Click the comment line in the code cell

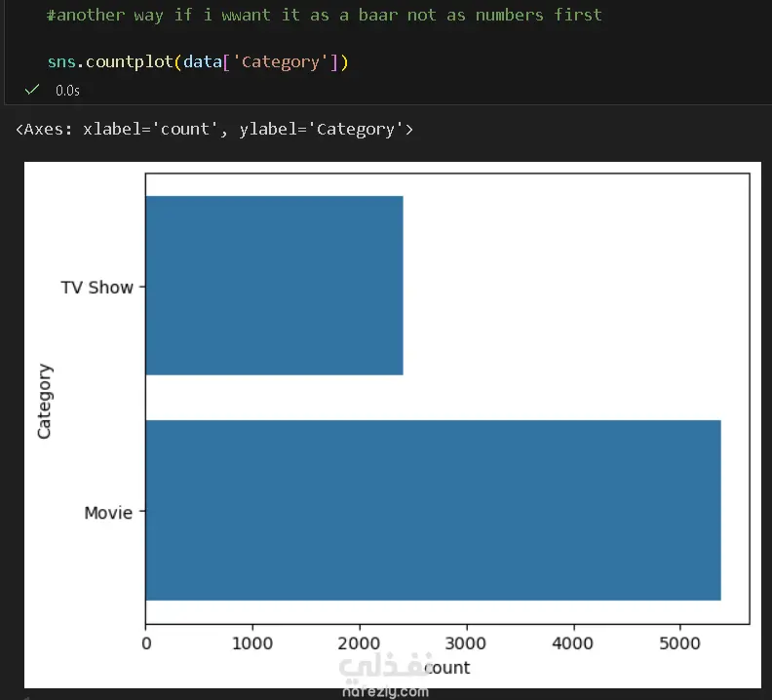click(324, 15)
